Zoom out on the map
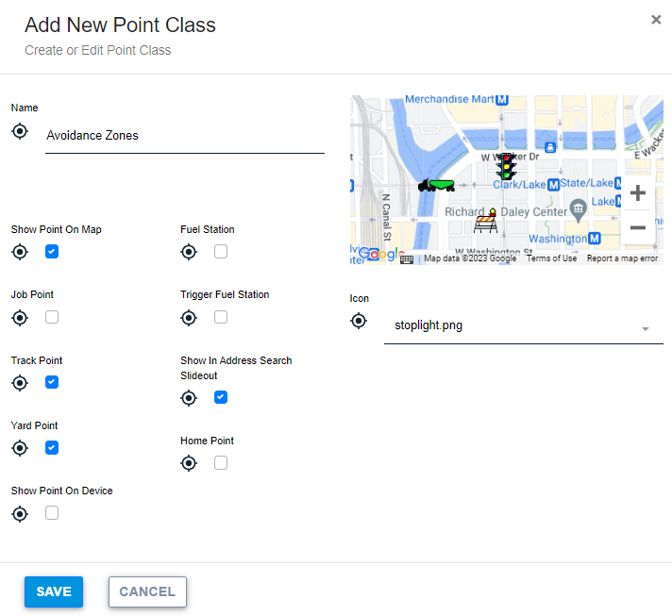Image resolution: width=672 pixels, height=616 pixels. point(637,227)
